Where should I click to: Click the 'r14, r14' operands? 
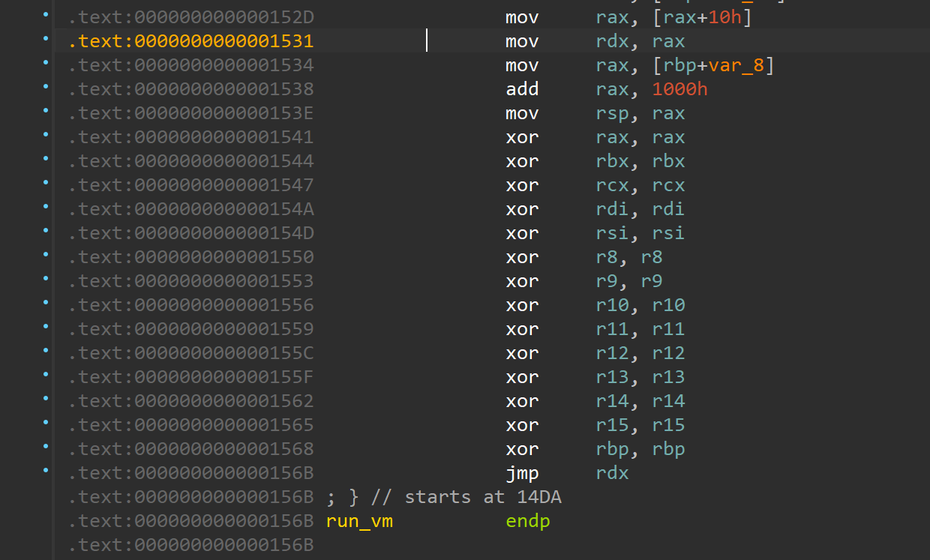[640, 401]
